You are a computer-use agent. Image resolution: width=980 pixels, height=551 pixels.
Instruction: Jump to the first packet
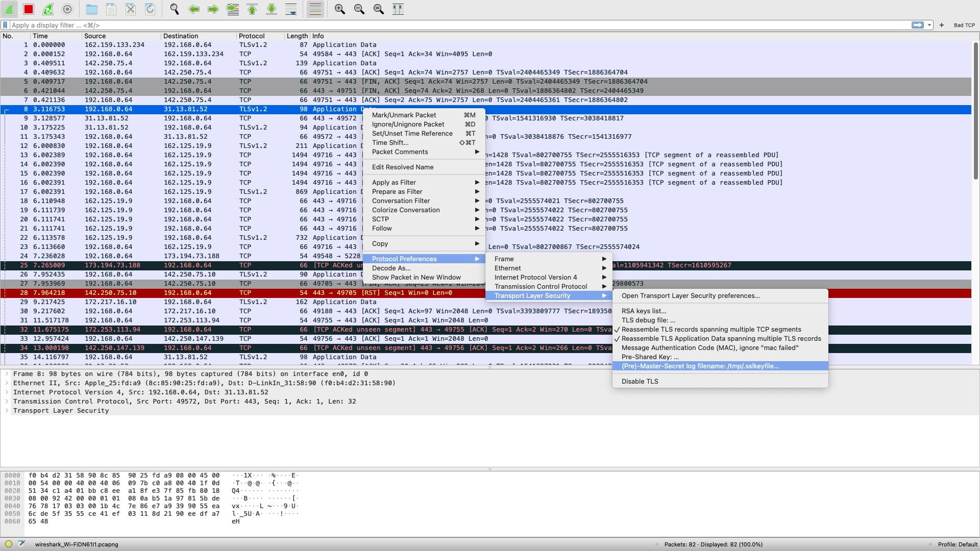click(252, 9)
